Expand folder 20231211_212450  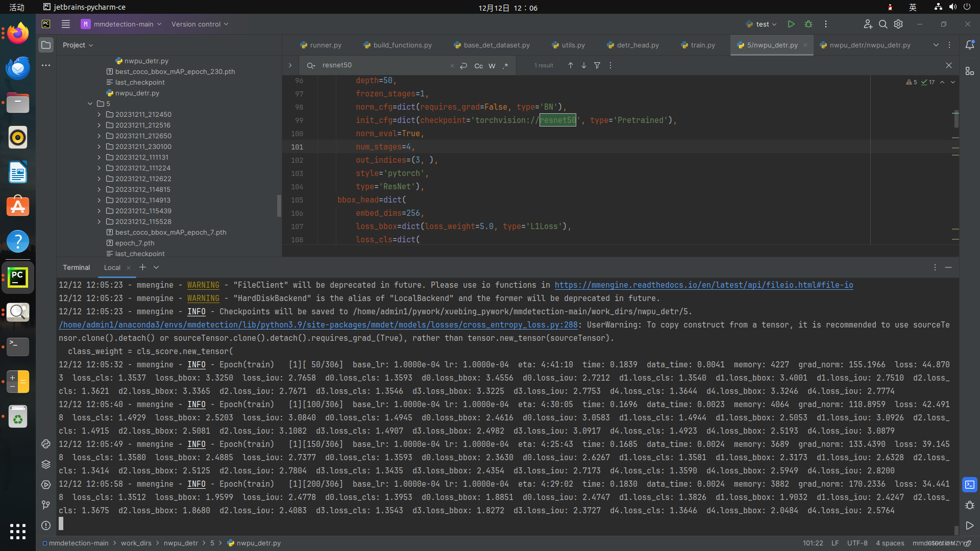pyautogui.click(x=99, y=114)
